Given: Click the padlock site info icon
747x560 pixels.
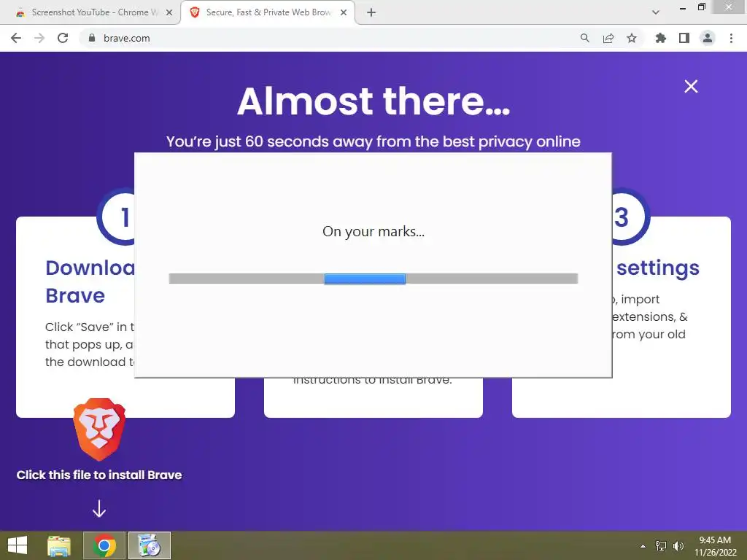Looking at the screenshot, I should [x=92, y=38].
